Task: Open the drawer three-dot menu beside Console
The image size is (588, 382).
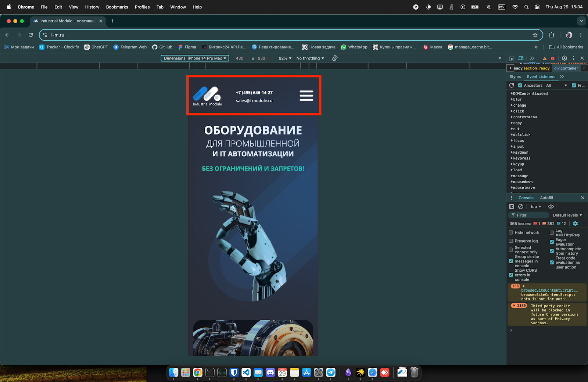Action: [511, 198]
